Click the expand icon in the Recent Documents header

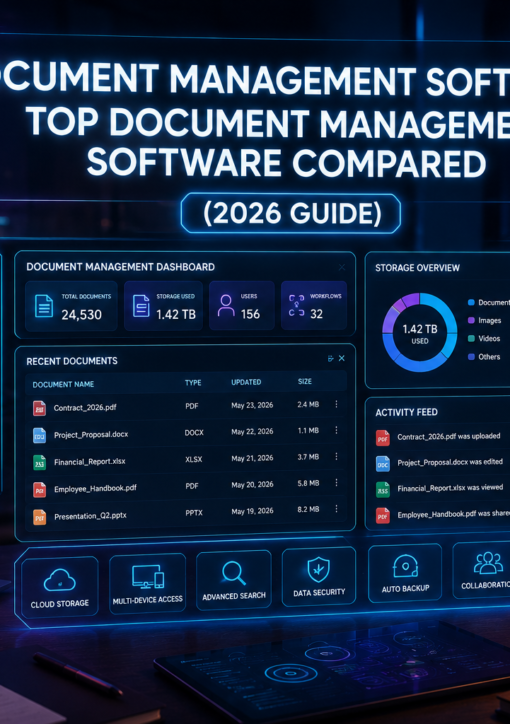(330, 358)
